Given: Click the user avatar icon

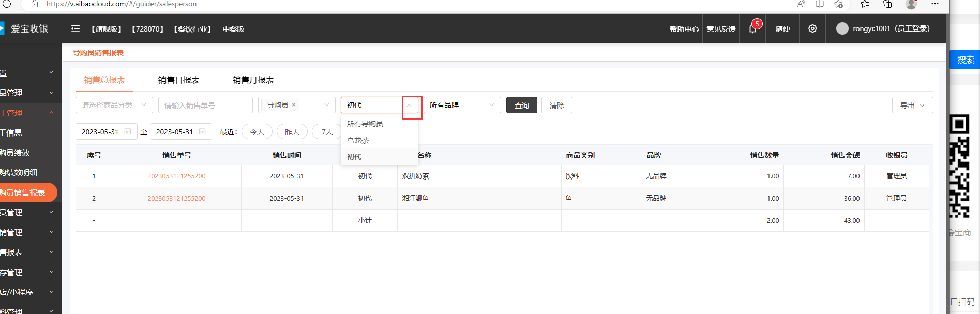Looking at the screenshot, I should 842,29.
